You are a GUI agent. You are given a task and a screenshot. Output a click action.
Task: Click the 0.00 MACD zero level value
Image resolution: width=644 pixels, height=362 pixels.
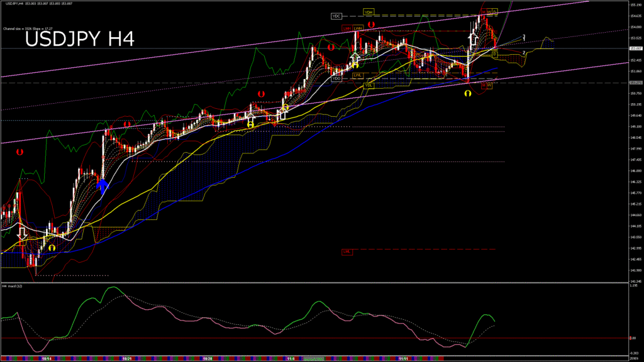coord(633,338)
